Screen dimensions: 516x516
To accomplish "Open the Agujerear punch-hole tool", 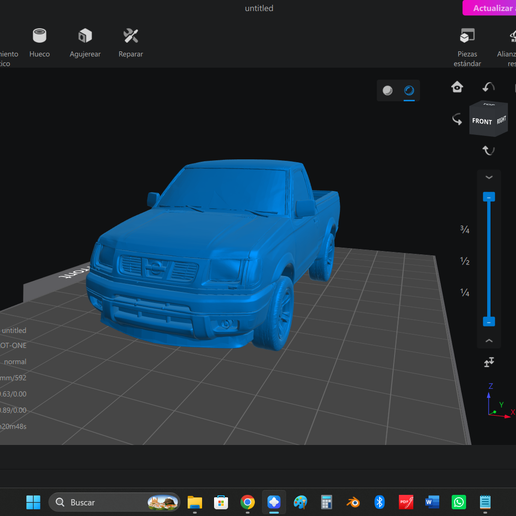I will coord(85,43).
